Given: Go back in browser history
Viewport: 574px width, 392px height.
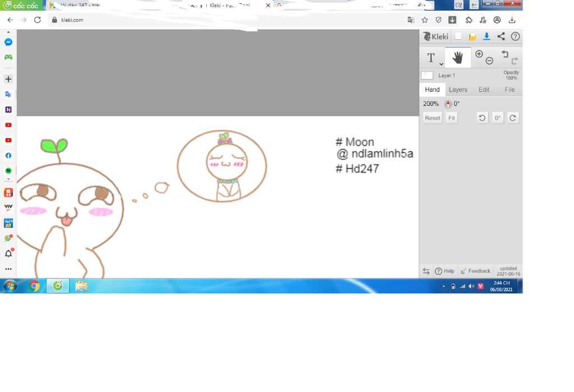Looking at the screenshot, I should [10, 20].
